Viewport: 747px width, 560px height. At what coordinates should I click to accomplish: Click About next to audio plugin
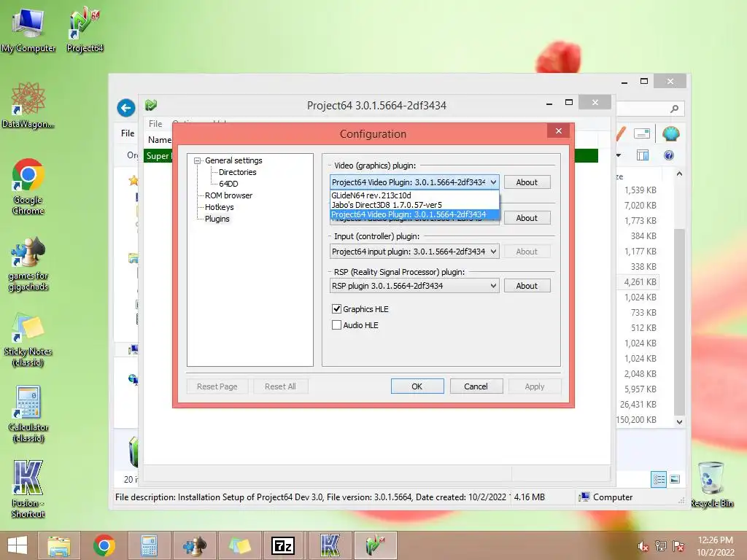pyautogui.click(x=527, y=217)
